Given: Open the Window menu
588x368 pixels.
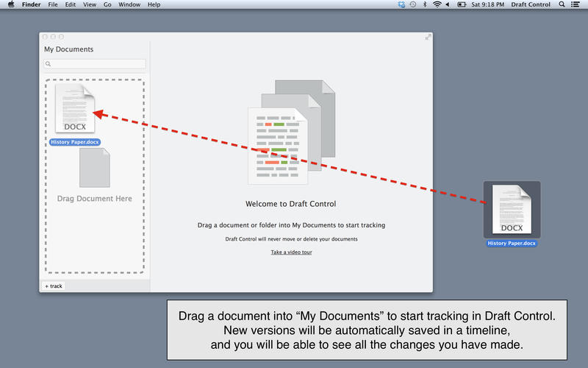Looking at the screenshot, I should pos(129,4).
